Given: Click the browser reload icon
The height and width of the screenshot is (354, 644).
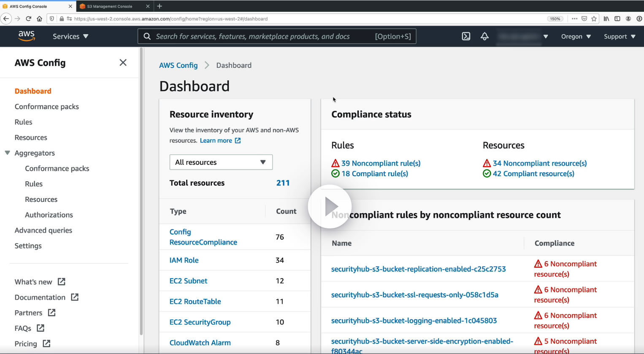Looking at the screenshot, I should (x=29, y=19).
